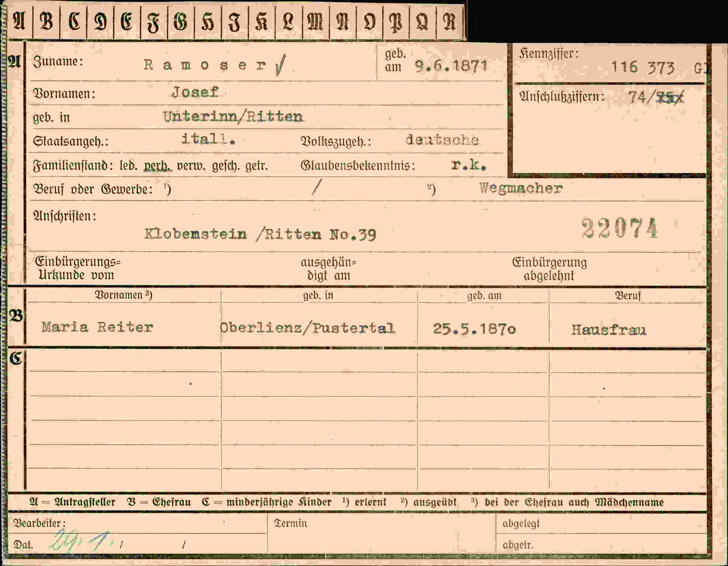
Task: Select the index tab letter K
Action: [261, 22]
